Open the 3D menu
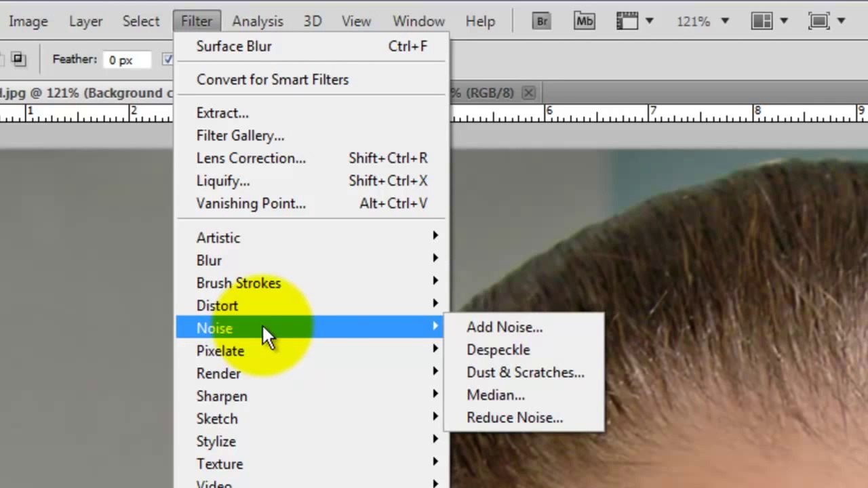Viewport: 868px width, 488px height. click(x=313, y=21)
